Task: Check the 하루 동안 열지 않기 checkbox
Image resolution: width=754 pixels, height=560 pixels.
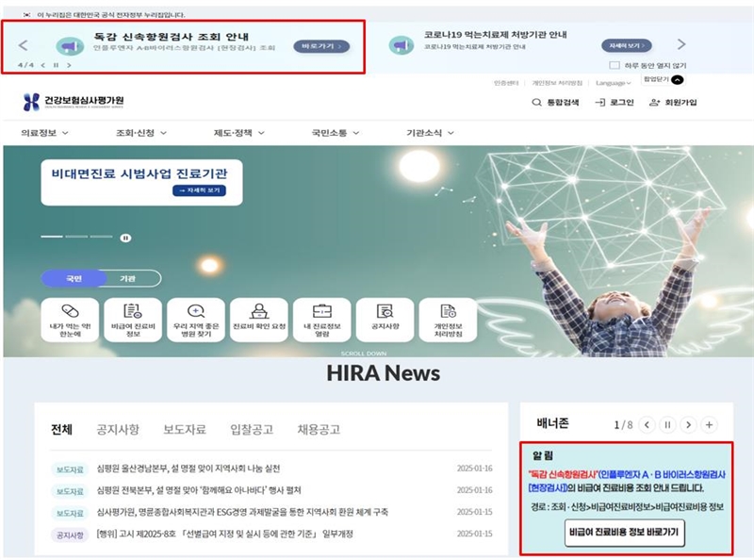Action: coord(615,65)
